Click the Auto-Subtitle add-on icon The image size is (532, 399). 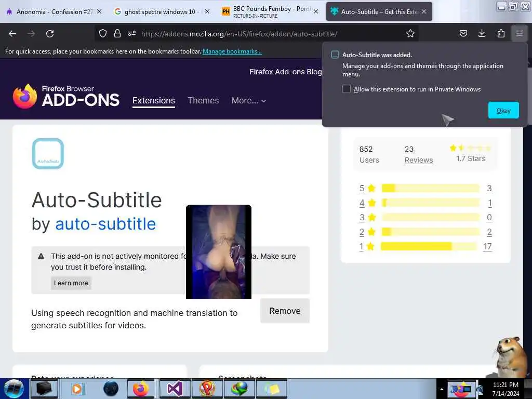(x=48, y=154)
